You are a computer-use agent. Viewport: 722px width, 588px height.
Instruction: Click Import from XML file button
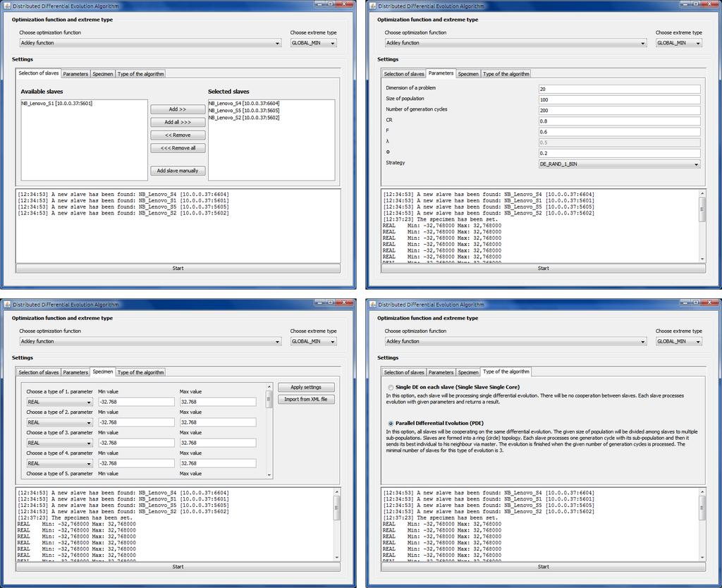tap(306, 399)
